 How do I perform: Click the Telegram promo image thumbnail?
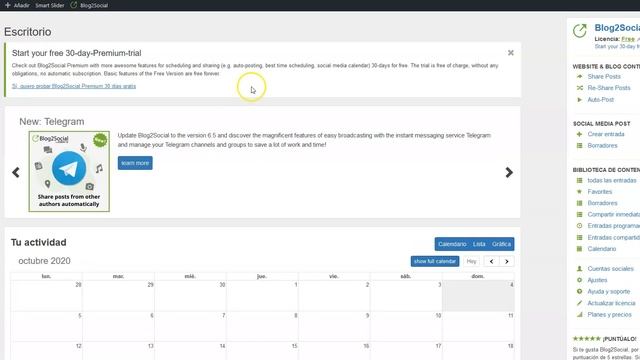tap(69, 171)
